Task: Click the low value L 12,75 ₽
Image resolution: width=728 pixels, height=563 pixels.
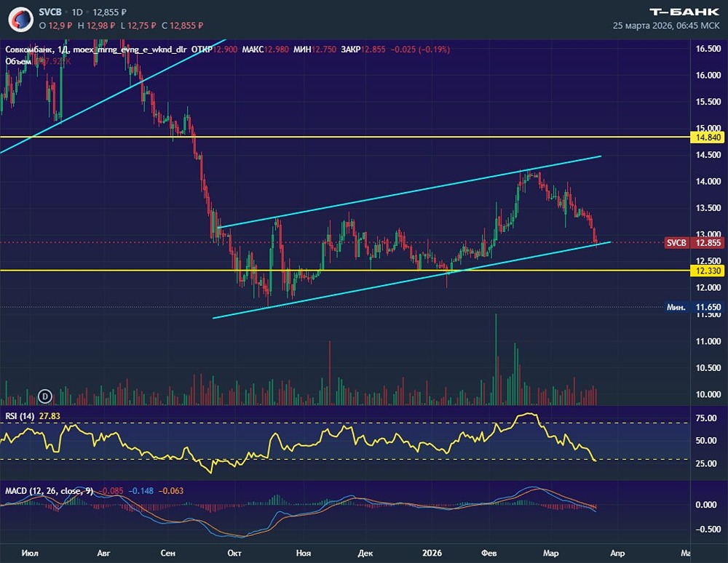Action: 138,25
